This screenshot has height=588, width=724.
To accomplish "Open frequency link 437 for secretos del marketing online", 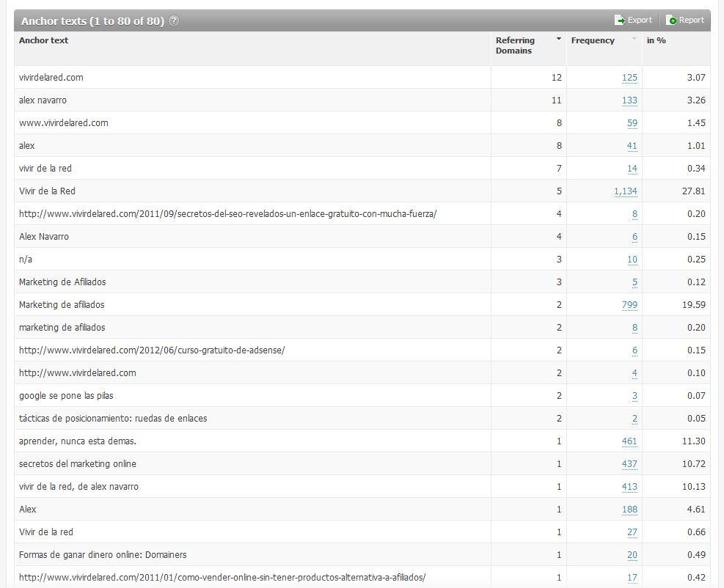I will tap(629, 464).
